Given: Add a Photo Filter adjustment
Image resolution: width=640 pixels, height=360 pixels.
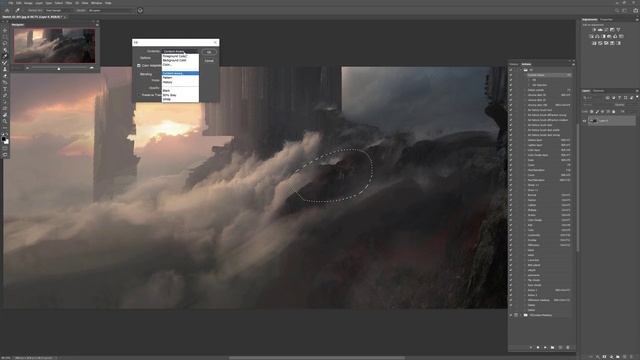Looking at the screenshot, I should click(609, 36).
